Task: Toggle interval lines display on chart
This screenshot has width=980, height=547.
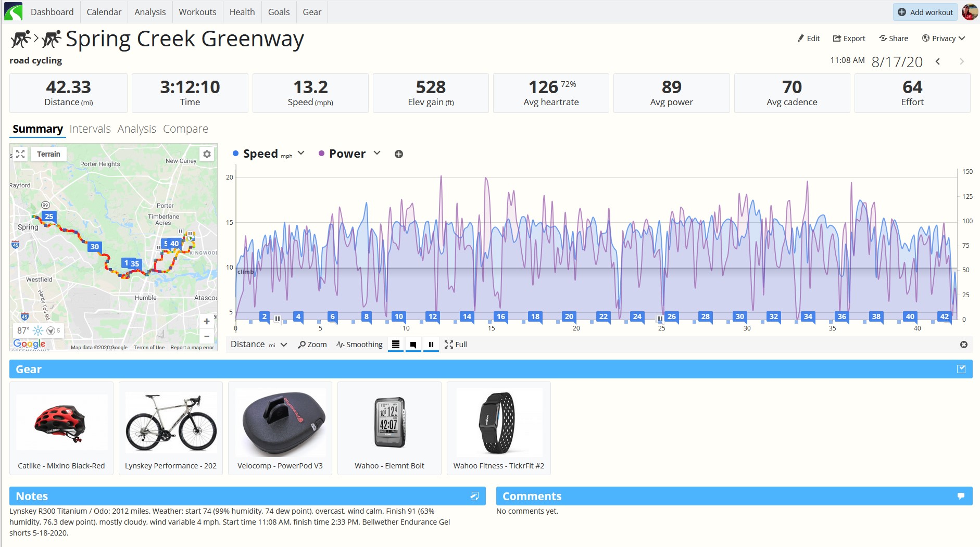Action: coord(396,345)
